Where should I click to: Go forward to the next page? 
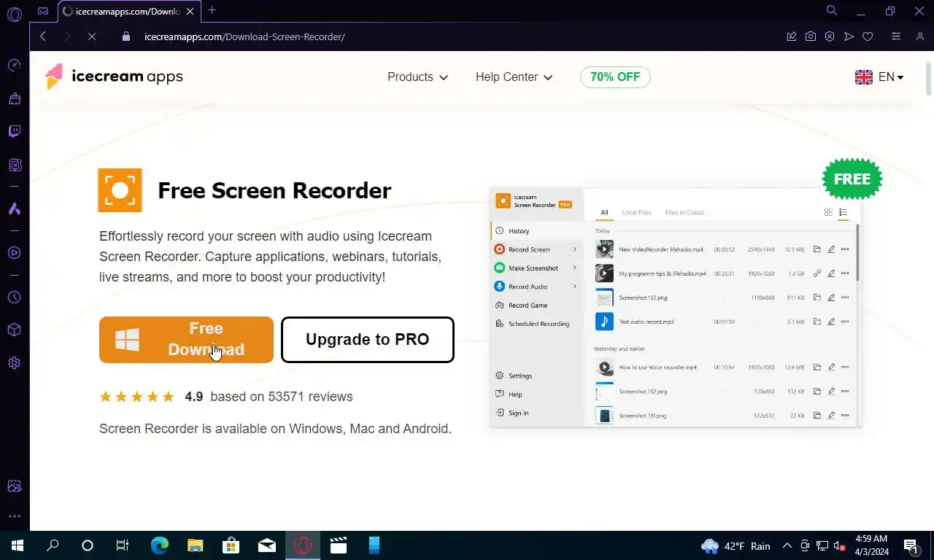tap(67, 36)
